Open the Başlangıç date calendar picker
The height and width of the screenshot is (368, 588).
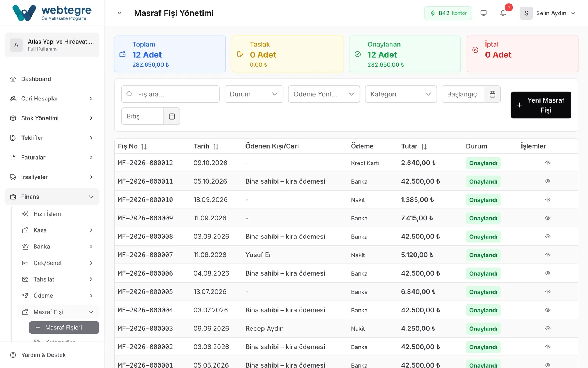[492, 94]
